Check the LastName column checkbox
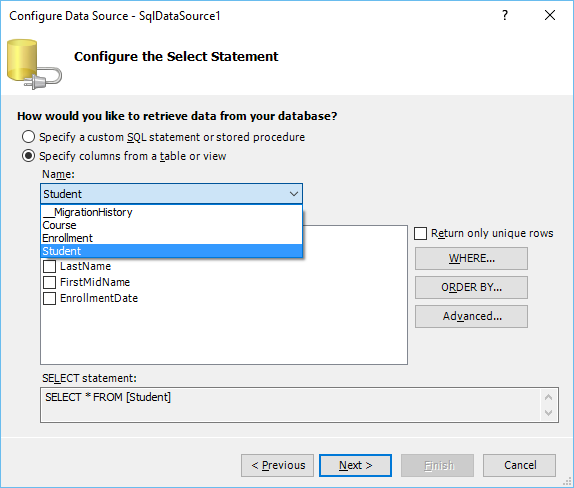The image size is (574, 488). pyautogui.click(x=49, y=266)
